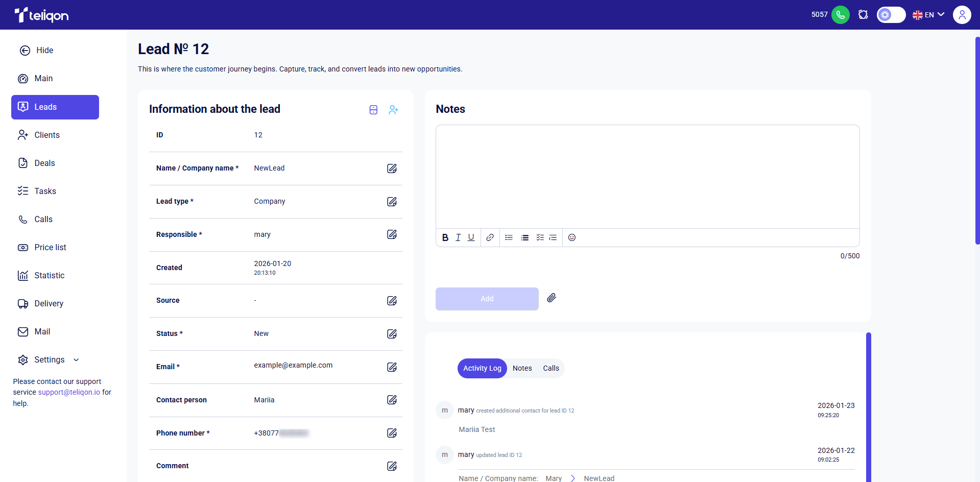The image size is (980, 482).
Task: Click the paperclip attach file icon
Action: (552, 298)
